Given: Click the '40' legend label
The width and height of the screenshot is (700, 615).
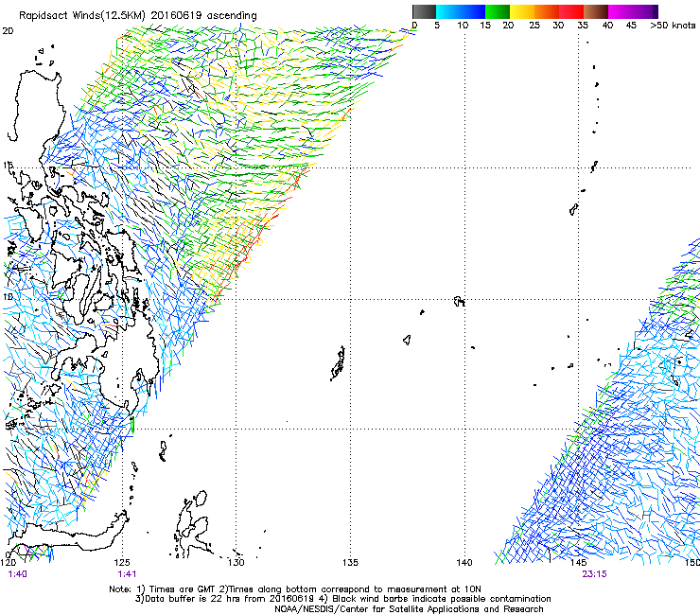Looking at the screenshot, I should (x=607, y=25).
